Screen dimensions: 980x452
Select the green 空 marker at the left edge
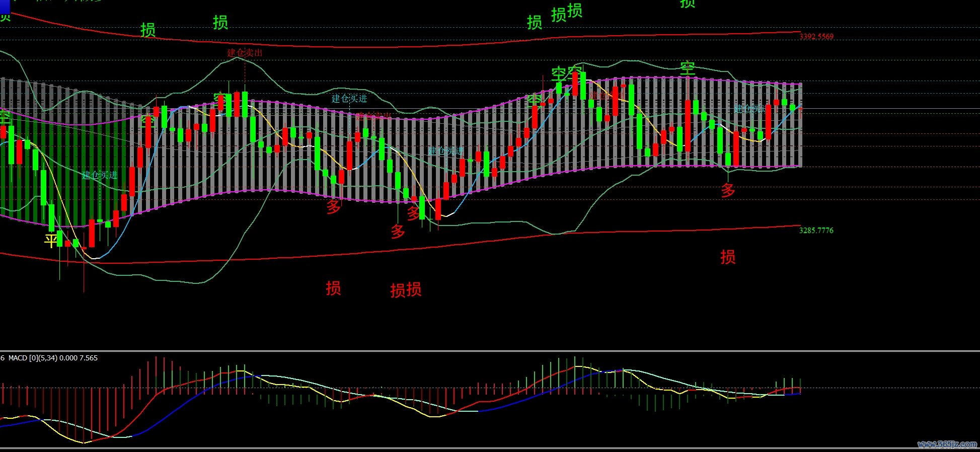coord(5,118)
